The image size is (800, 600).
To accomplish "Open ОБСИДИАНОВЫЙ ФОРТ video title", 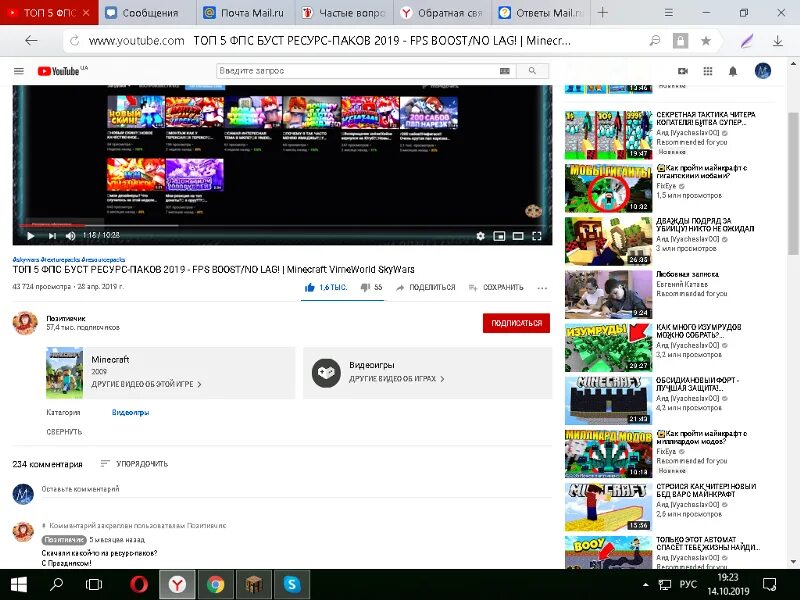I will tap(697, 384).
